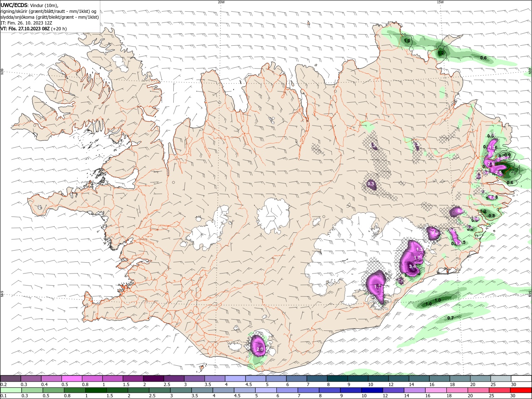Screen dimensions: 532x399
Task: Pick the deep navy blue 10 swatch in rain scale
Action: [372, 390]
